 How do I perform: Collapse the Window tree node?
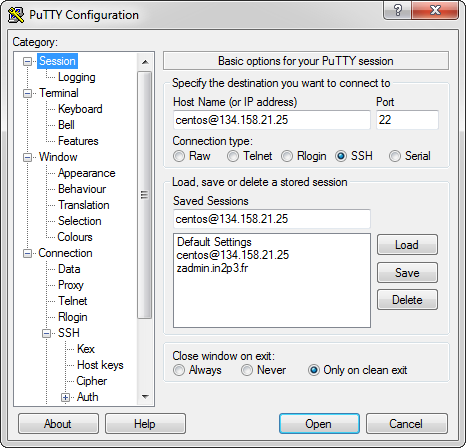coord(27,157)
